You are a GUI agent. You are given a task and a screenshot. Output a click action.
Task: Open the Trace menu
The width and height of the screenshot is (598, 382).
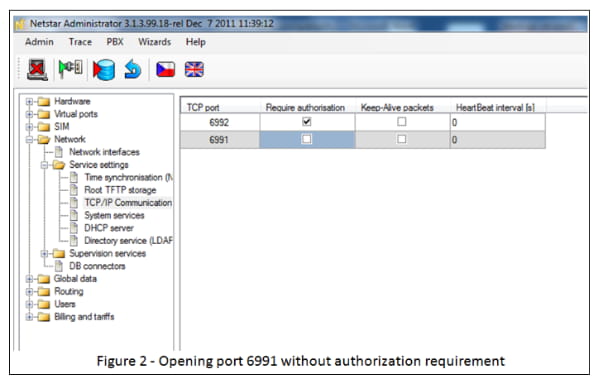tap(80, 42)
